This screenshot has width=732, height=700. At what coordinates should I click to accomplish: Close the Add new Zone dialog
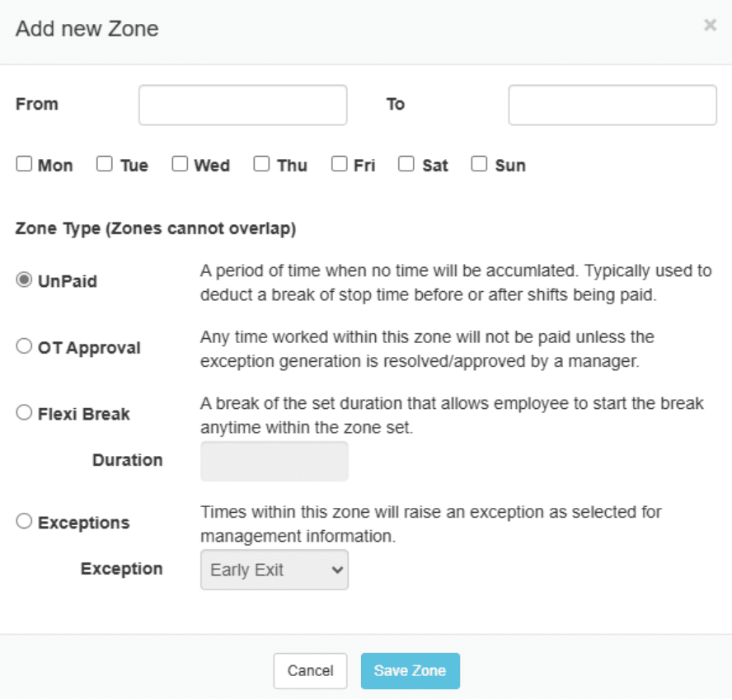click(x=709, y=26)
